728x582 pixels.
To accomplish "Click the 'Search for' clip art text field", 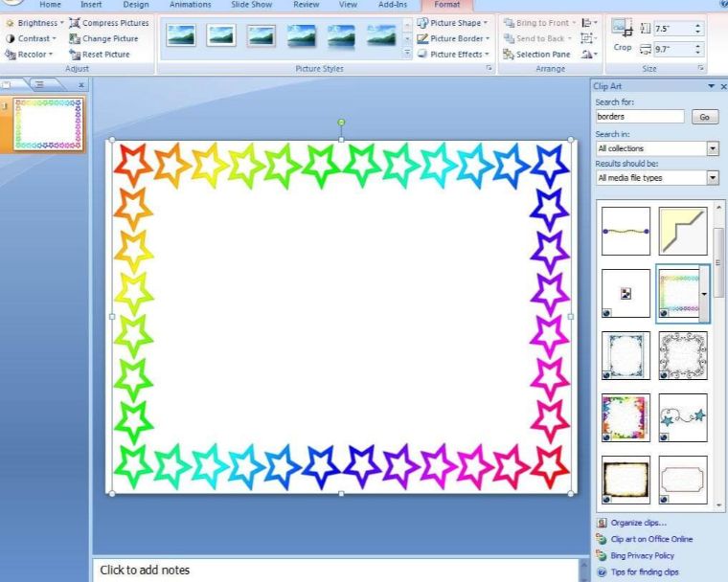I will pyautogui.click(x=640, y=117).
